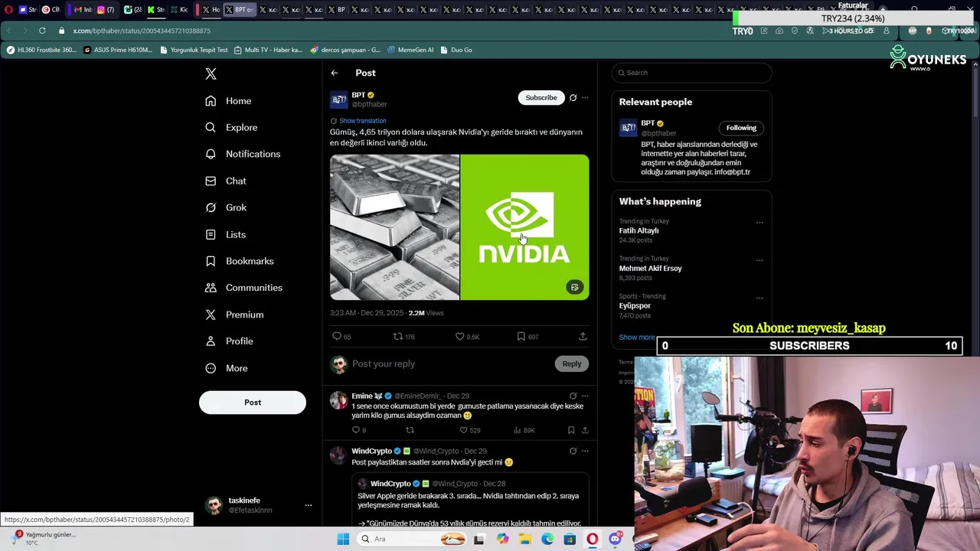980x551 pixels.
Task: Reload the page in browser toolbar
Action: [42, 31]
